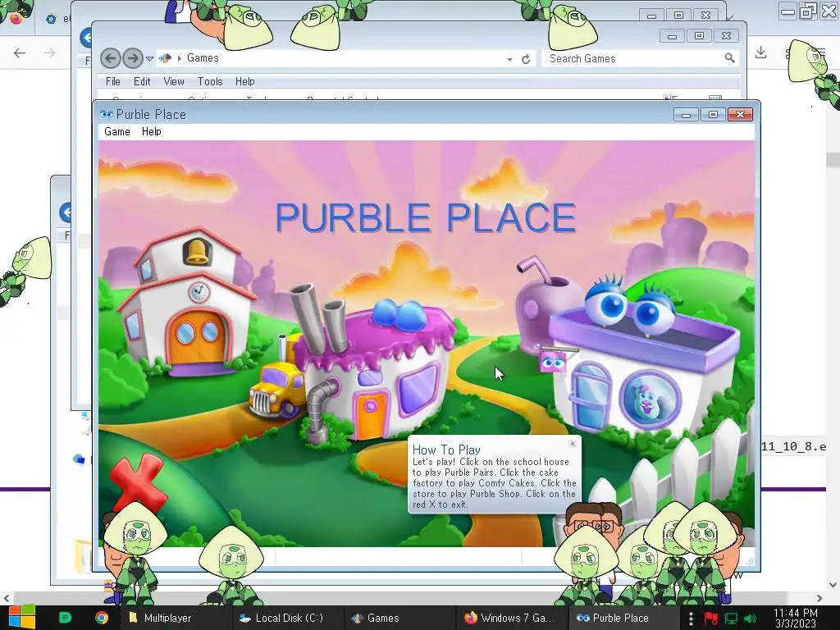Image resolution: width=840 pixels, height=630 pixels.
Task: Minimize the Games explorer window
Action: [x=672, y=36]
